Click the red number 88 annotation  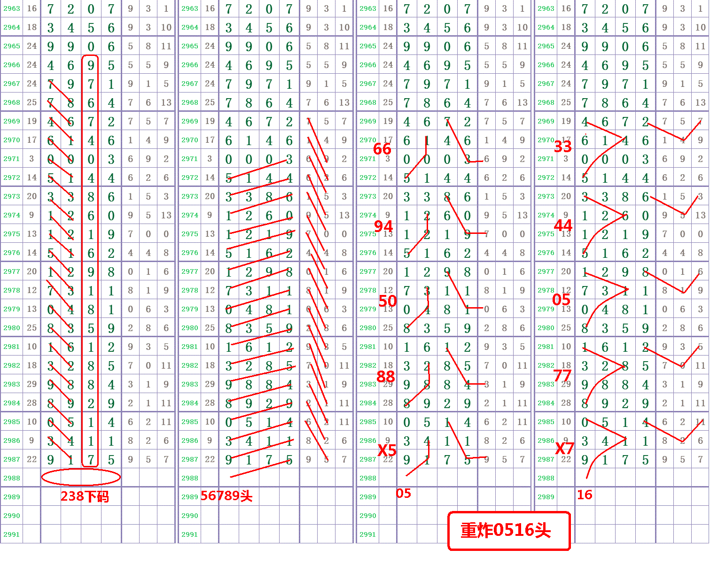point(386,376)
